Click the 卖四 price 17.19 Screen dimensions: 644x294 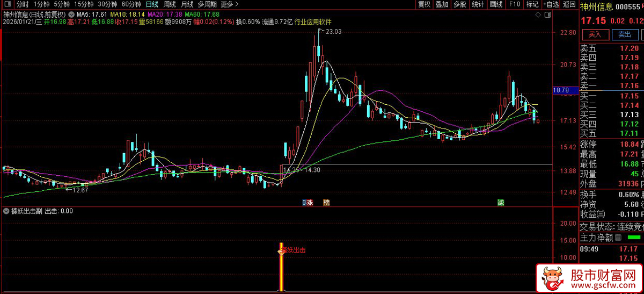[630, 58]
